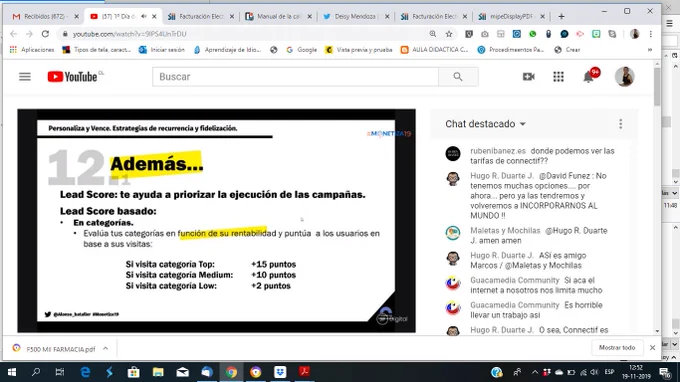Close the downloads bar
This screenshot has height=382, width=680.
pos(652,348)
